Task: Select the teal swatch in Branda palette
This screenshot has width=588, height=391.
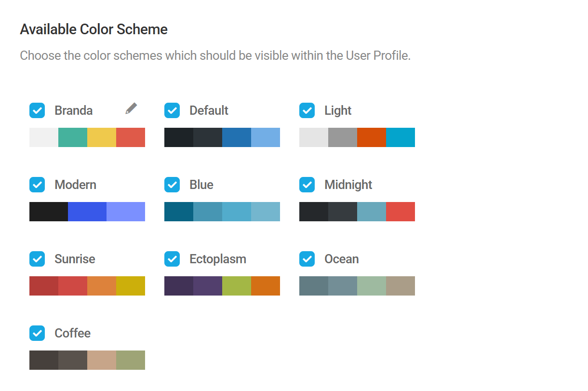Action: point(72,137)
